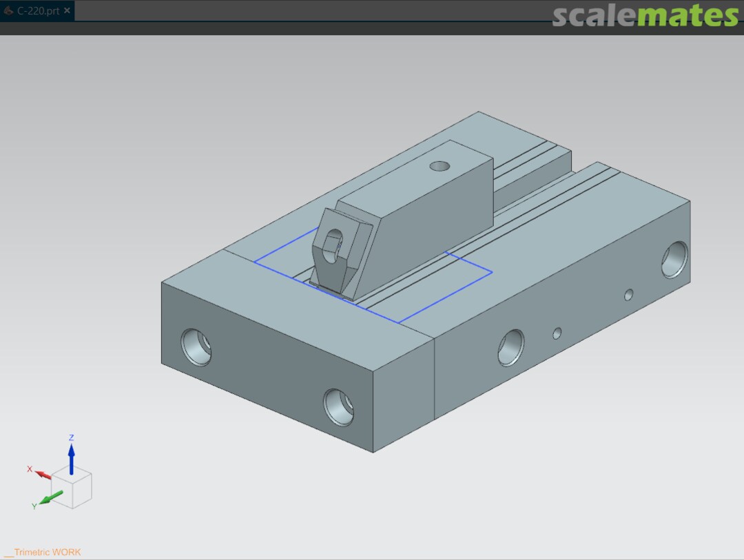This screenshot has width=744, height=560.
Task: Click the green Y axis arrow on triad
Action: (x=51, y=497)
